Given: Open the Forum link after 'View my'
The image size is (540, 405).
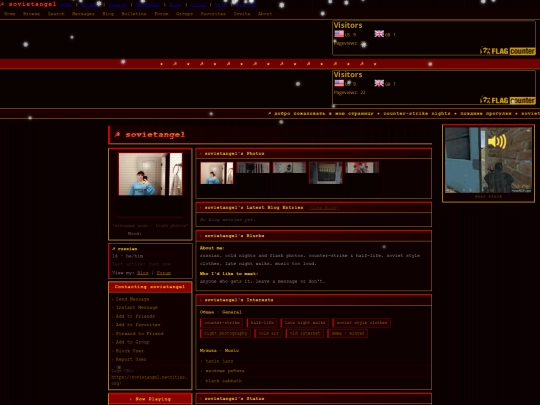Looking at the screenshot, I should click(164, 273).
